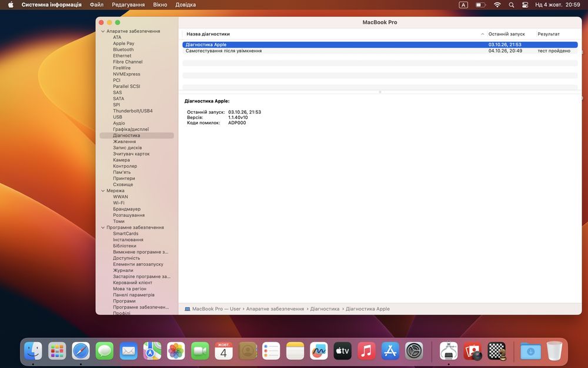
Task: Open Maps app in the Dock
Action: 152,351
